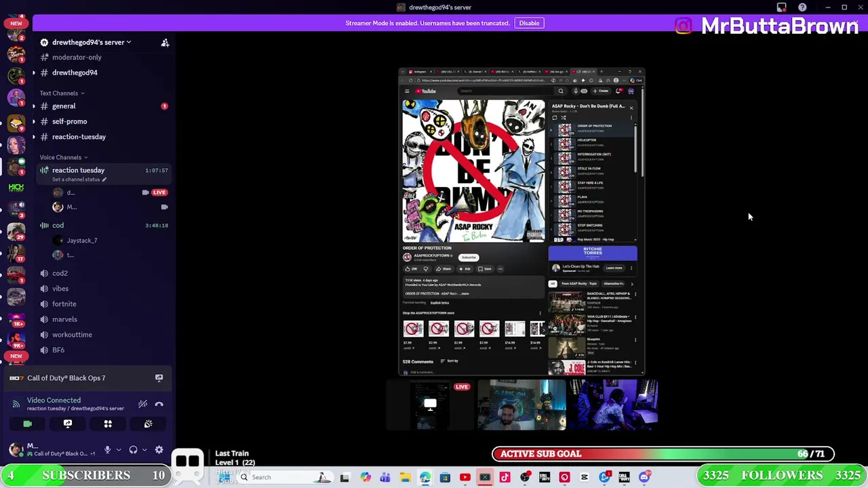The width and height of the screenshot is (868, 488).
Task: Open the soundboard icon
Action: coord(148,424)
